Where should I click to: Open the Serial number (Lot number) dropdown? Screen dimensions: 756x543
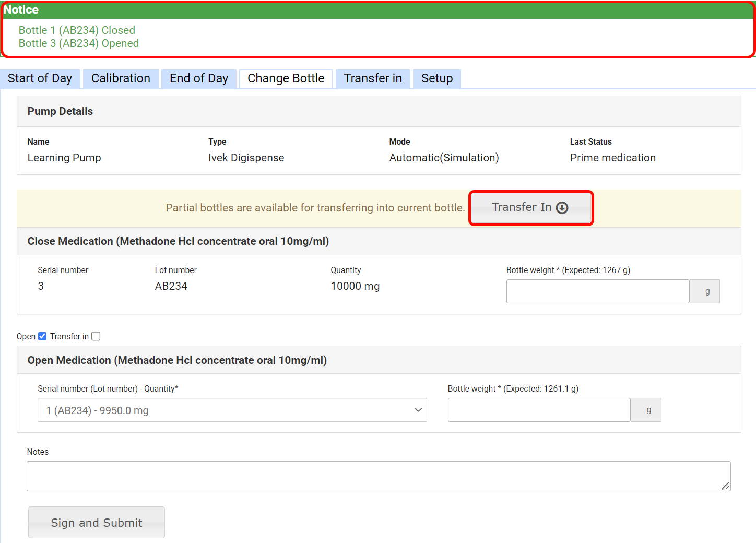pos(232,410)
